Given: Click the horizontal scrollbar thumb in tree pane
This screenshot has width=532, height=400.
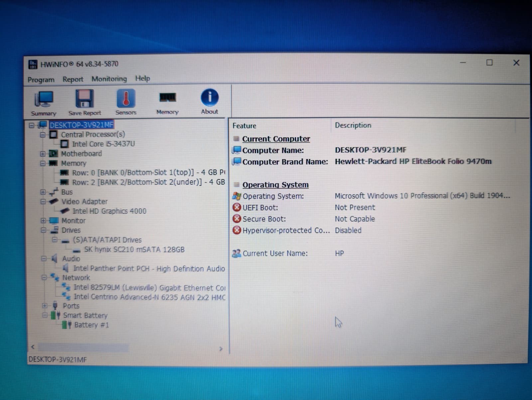Looking at the screenshot, I should (83, 348).
